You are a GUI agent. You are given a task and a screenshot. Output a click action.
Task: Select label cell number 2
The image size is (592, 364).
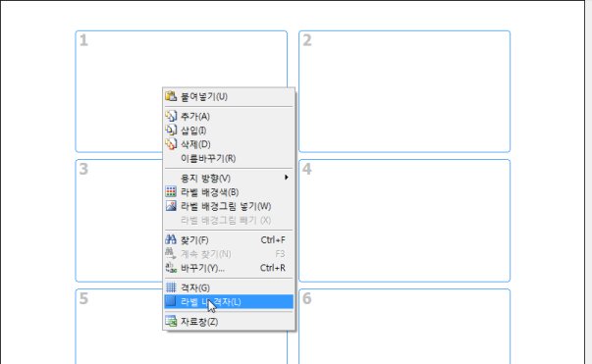pyautogui.click(x=404, y=91)
